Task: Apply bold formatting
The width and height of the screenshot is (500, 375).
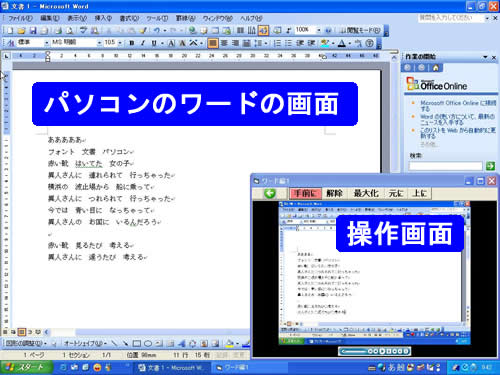Action: pyautogui.click(x=132, y=43)
